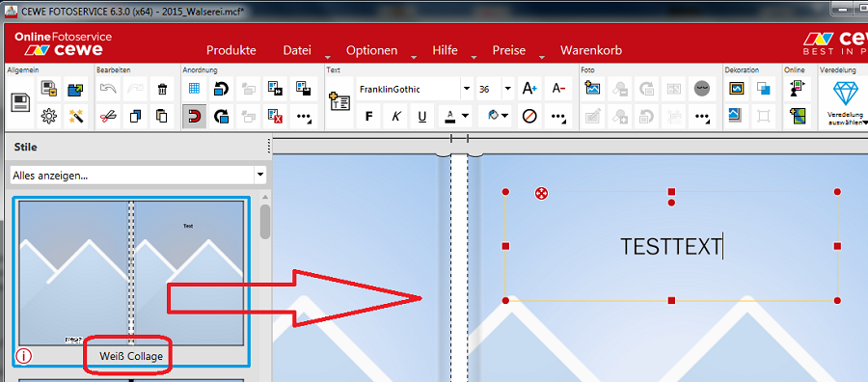Image resolution: width=868 pixels, height=382 pixels.
Task: Open the font size 36 dropdown
Action: click(x=507, y=89)
